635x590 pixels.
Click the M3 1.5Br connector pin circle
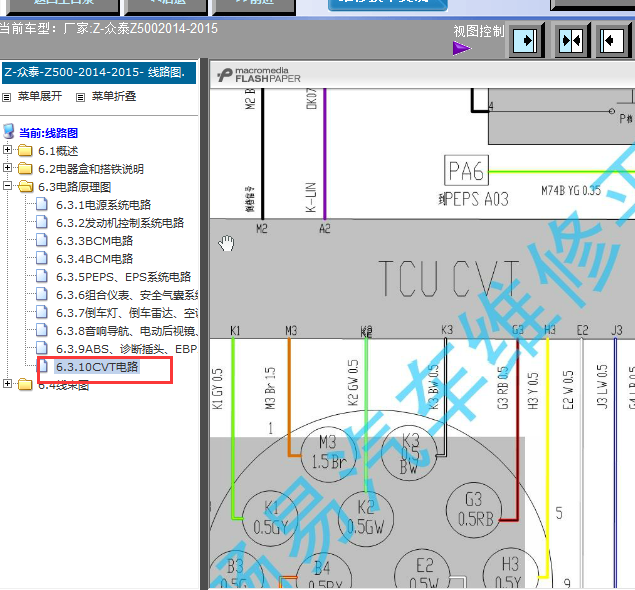[x=328, y=454]
